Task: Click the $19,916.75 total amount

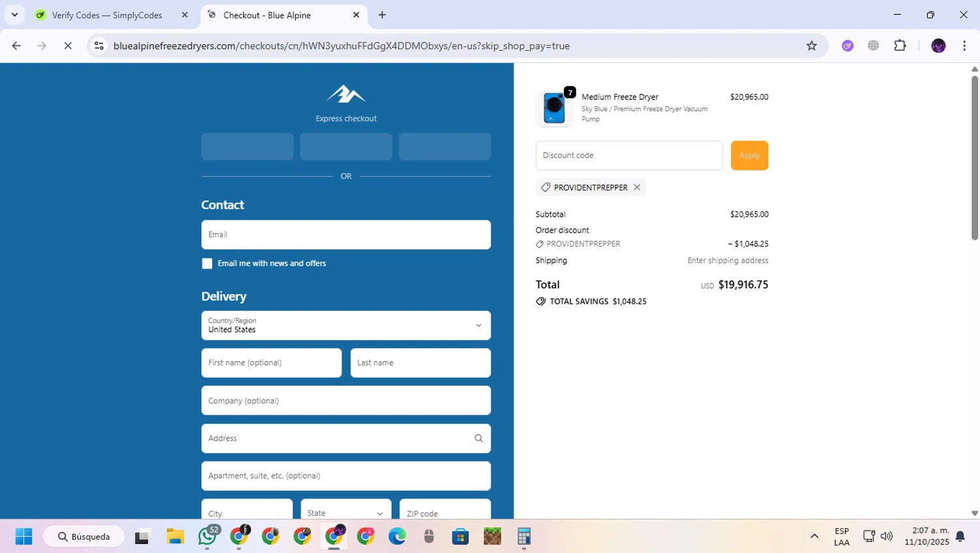Action: tap(743, 285)
